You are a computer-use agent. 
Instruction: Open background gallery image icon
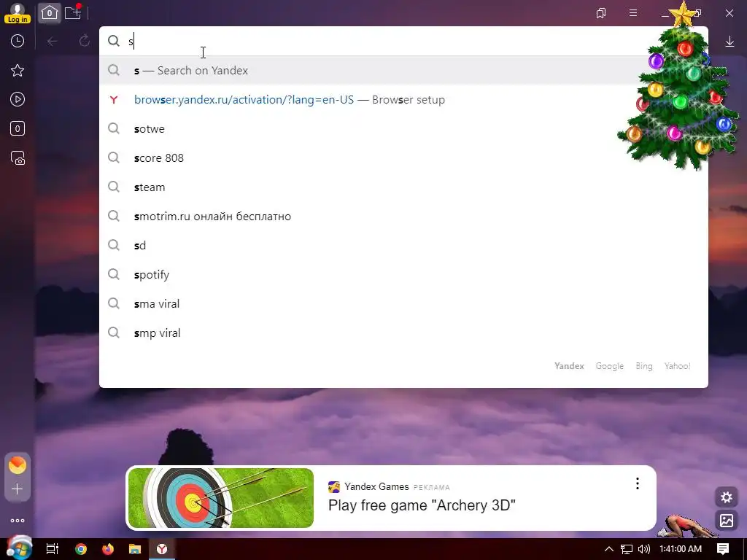(727, 521)
